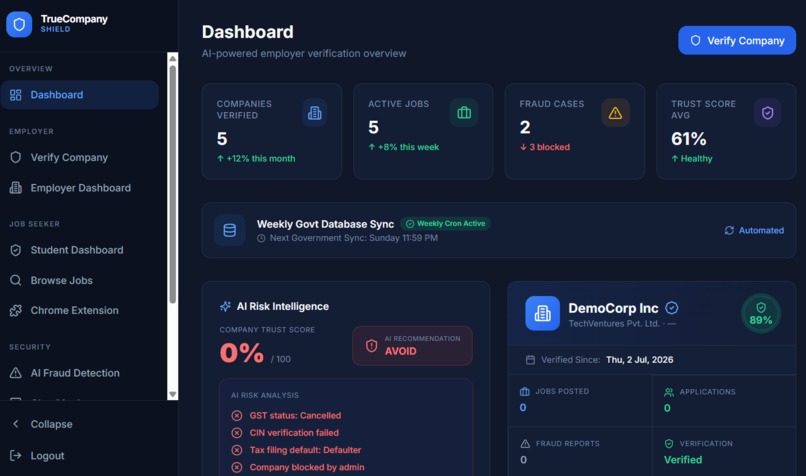
Task: Click 'Company blocked by admin' text
Action: (x=307, y=467)
